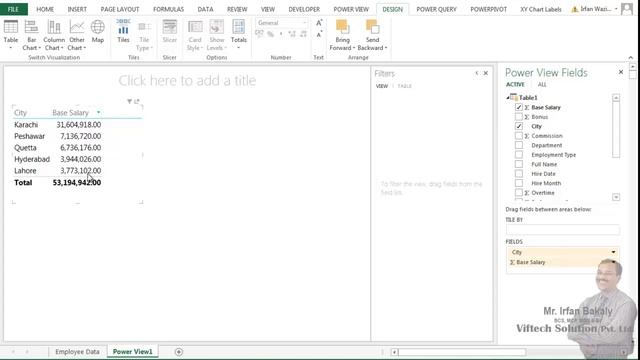Screen dimensions: 640x360
Task: Uncheck the Base Salary field
Action: click(x=519, y=107)
